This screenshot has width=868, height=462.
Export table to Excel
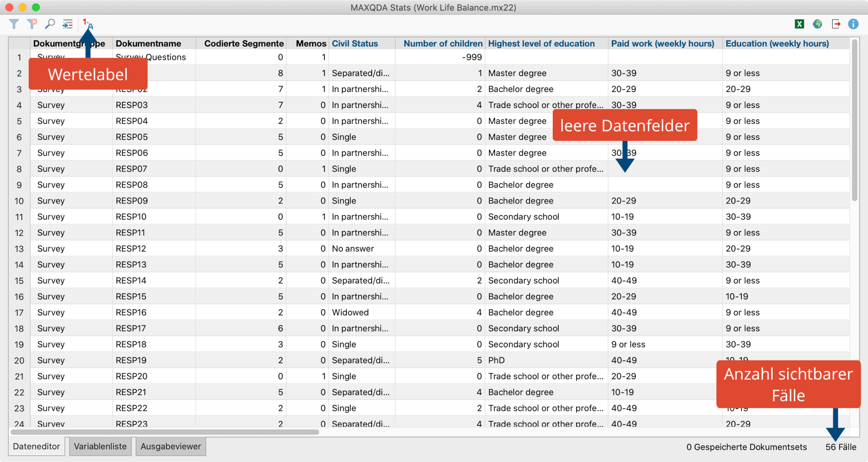tap(799, 24)
